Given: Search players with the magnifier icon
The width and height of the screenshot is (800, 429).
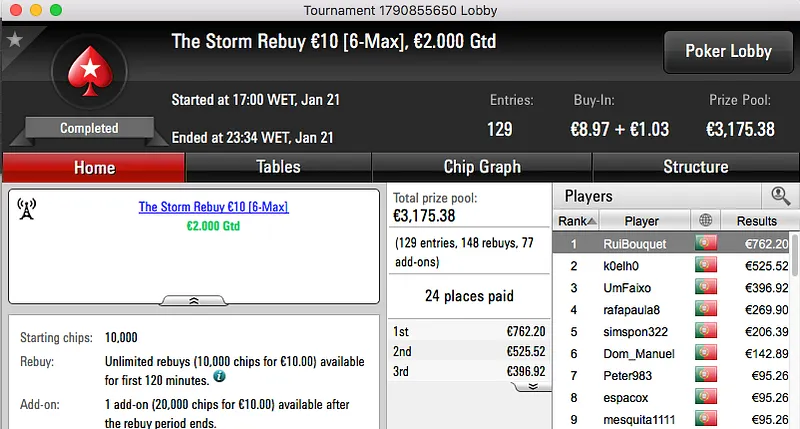Looking at the screenshot, I should 779,196.
